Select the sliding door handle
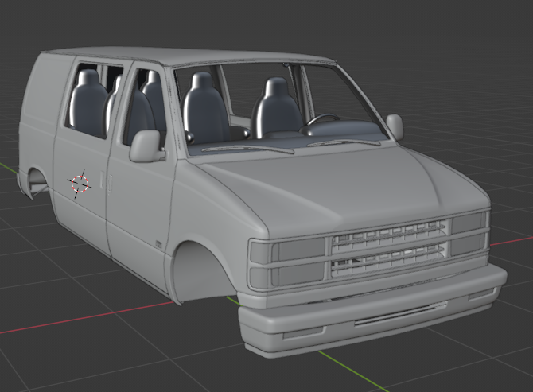This screenshot has width=533, height=392. click(102, 180)
